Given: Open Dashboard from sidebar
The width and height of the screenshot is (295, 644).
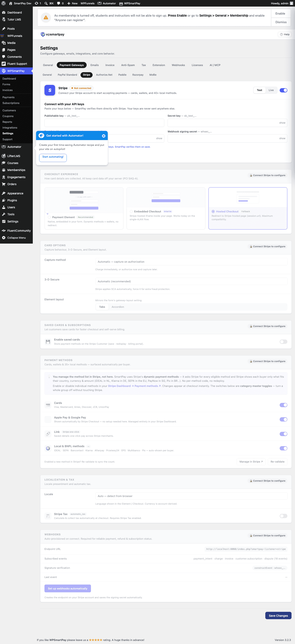Looking at the screenshot, I should [x=15, y=13].
